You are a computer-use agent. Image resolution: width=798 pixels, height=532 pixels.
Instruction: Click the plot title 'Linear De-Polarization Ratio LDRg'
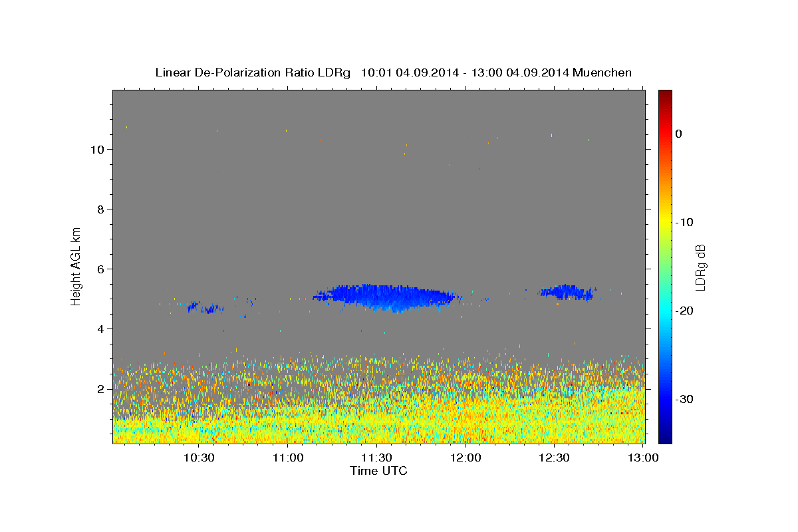252,72
